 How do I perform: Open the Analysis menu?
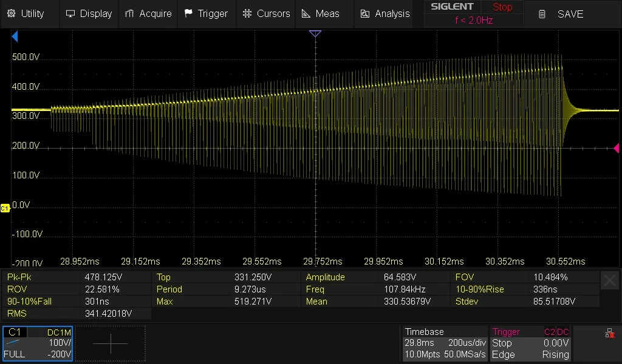click(384, 13)
